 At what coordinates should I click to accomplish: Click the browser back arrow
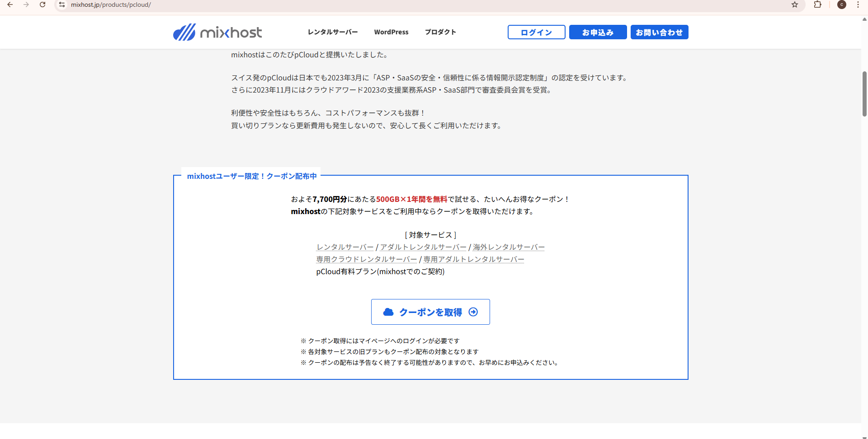(x=10, y=5)
